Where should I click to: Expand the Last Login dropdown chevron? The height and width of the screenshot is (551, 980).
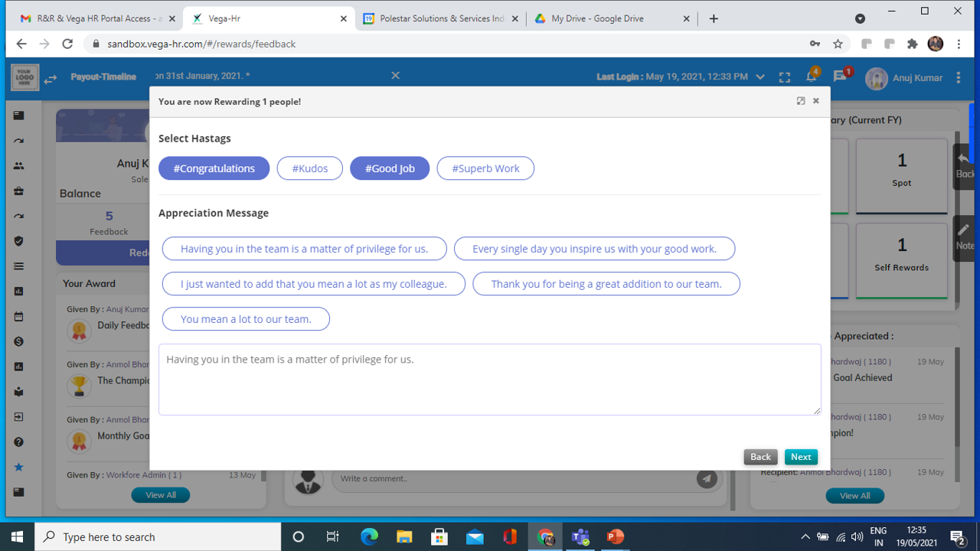pos(760,77)
